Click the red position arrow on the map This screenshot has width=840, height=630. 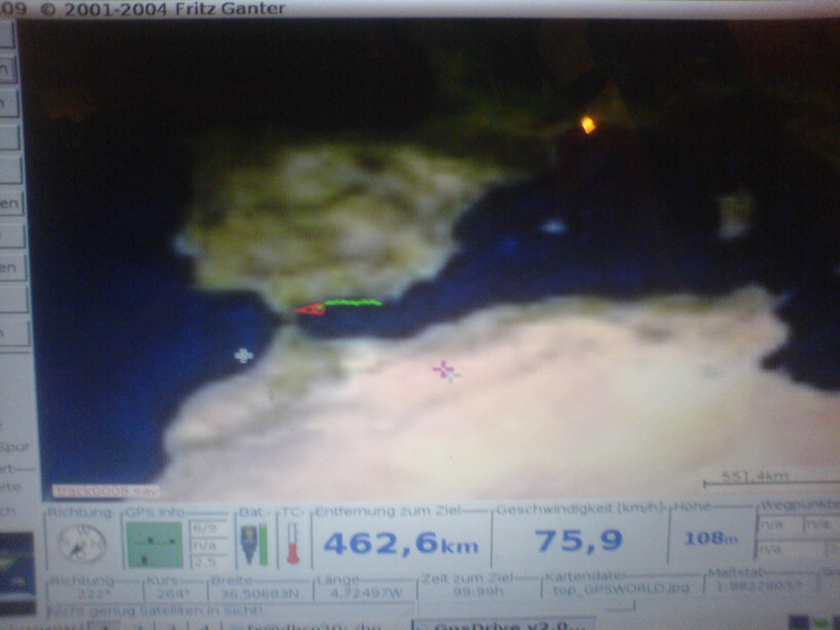310,309
